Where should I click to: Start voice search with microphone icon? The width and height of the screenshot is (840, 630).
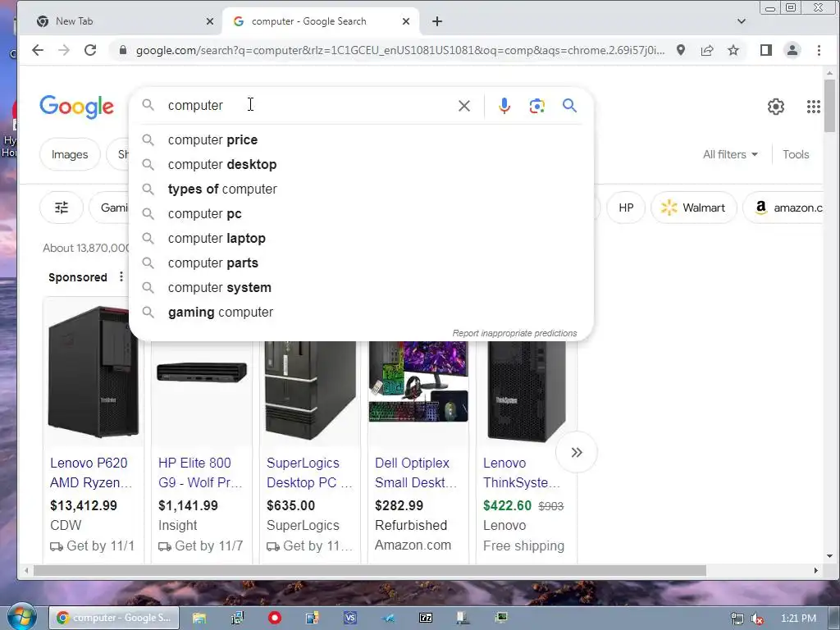pyautogui.click(x=504, y=106)
